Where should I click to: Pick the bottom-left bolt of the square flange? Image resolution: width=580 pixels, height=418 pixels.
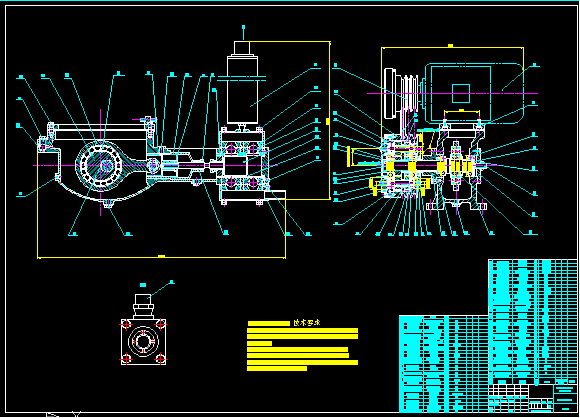tap(126, 358)
